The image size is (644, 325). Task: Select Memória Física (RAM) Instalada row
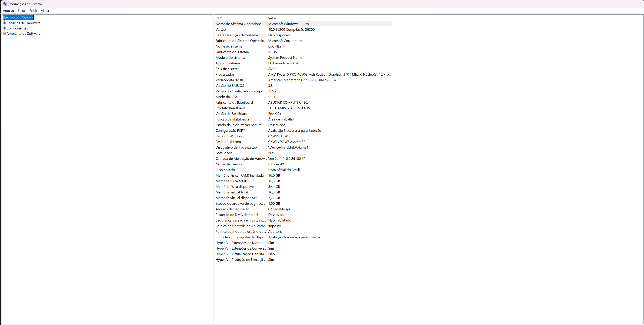pos(303,176)
